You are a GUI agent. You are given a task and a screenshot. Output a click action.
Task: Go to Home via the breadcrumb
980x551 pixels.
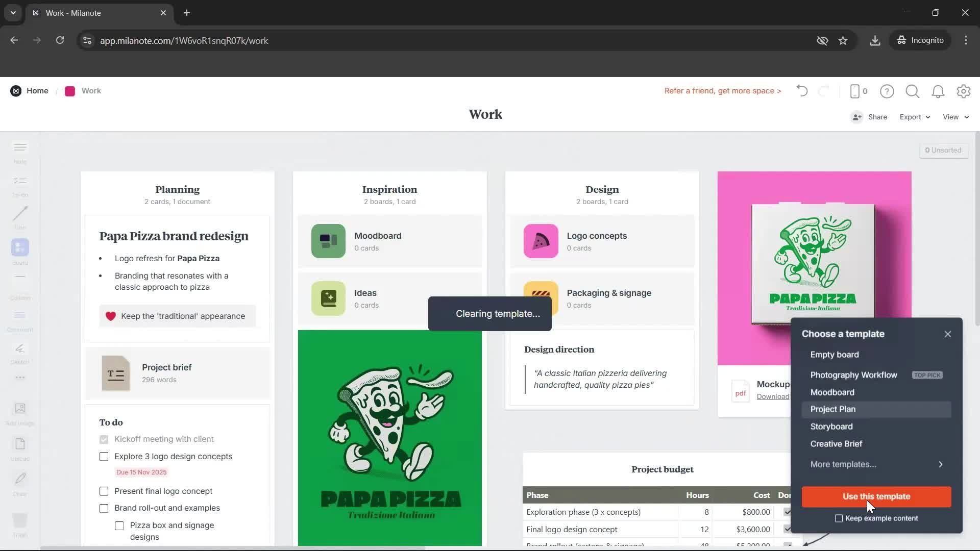(37, 90)
